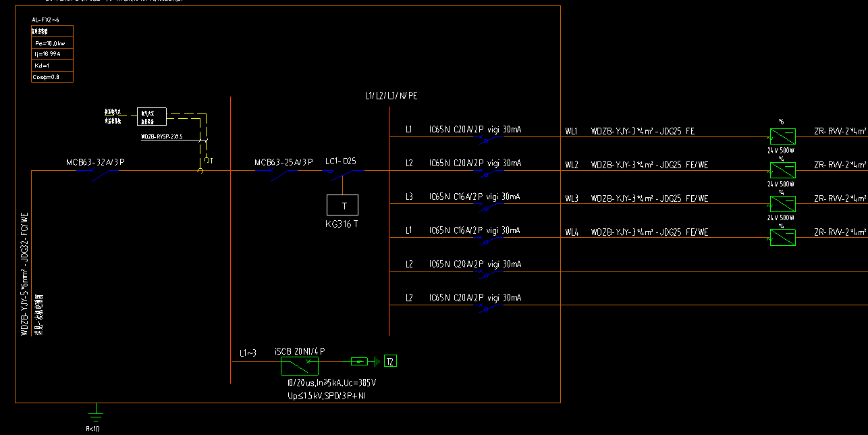The width and height of the screenshot is (868, 435).
Task: Click the IC65N C20A/2P text on the WL2 row
Action: [x=456, y=163]
